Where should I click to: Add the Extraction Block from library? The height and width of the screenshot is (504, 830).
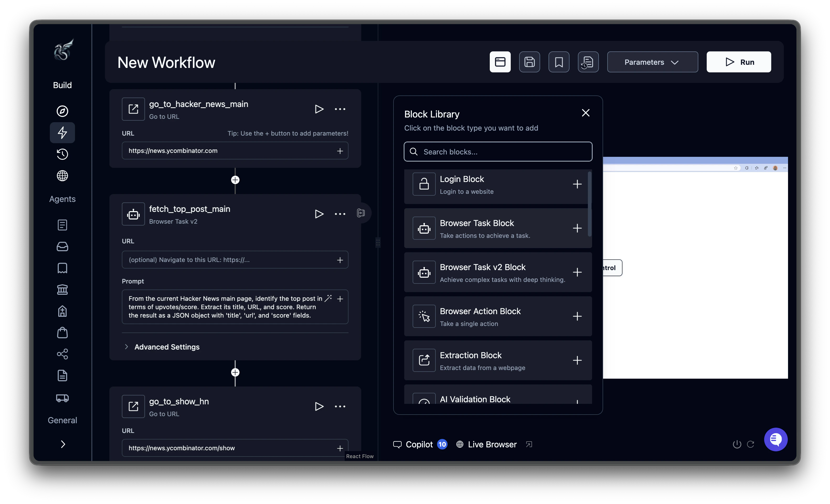(x=577, y=360)
